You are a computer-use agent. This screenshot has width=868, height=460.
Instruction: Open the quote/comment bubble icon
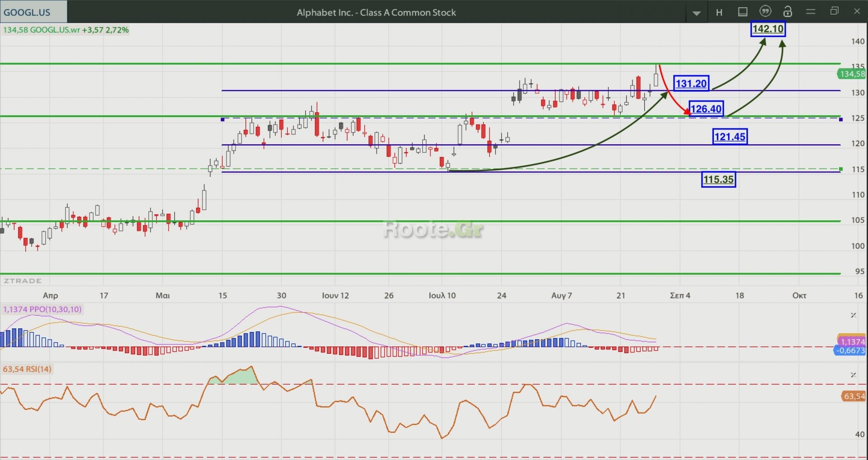tap(765, 12)
